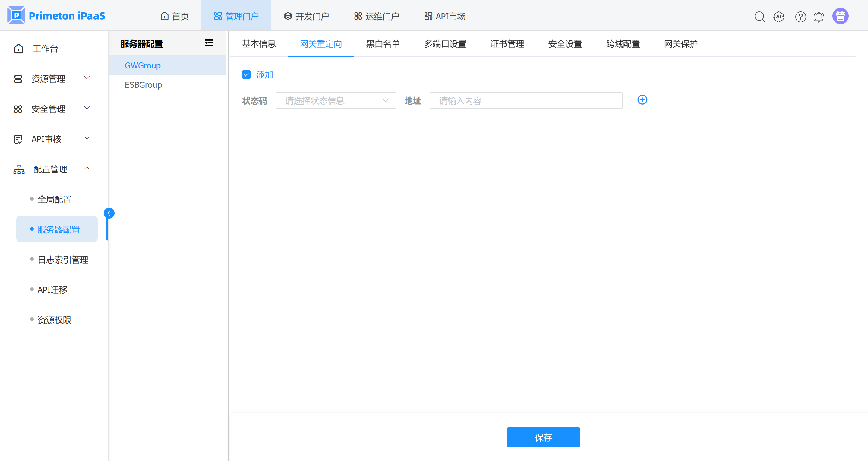Open the AI assistant icon
The width and height of the screenshot is (868, 461).
[x=779, y=16]
